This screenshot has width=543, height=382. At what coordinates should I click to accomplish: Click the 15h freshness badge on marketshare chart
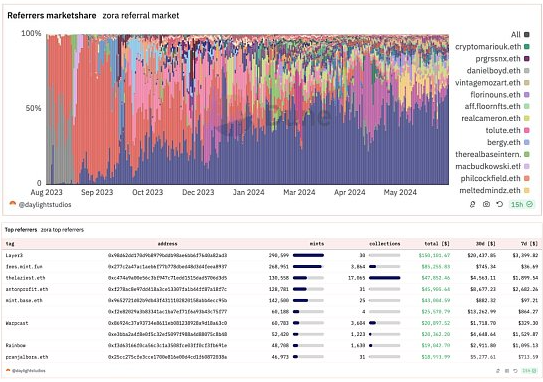tap(522, 204)
